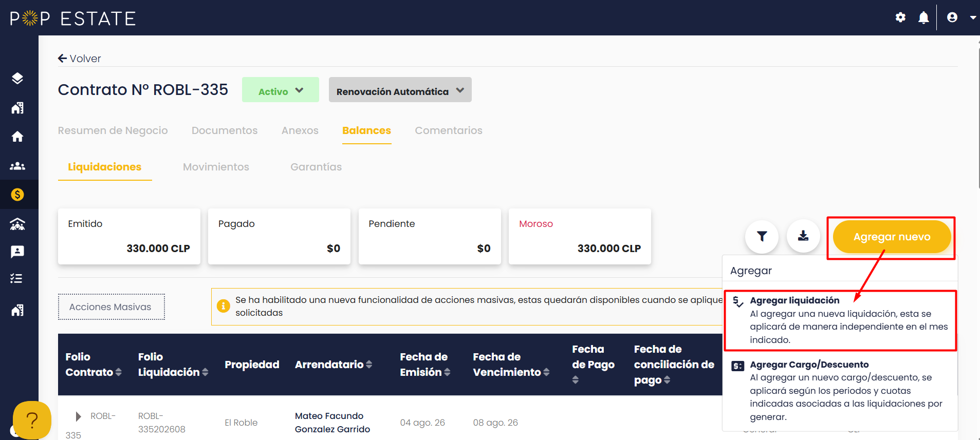Open the user account menu arrow
This screenshot has height=440, width=980.
(973, 17)
